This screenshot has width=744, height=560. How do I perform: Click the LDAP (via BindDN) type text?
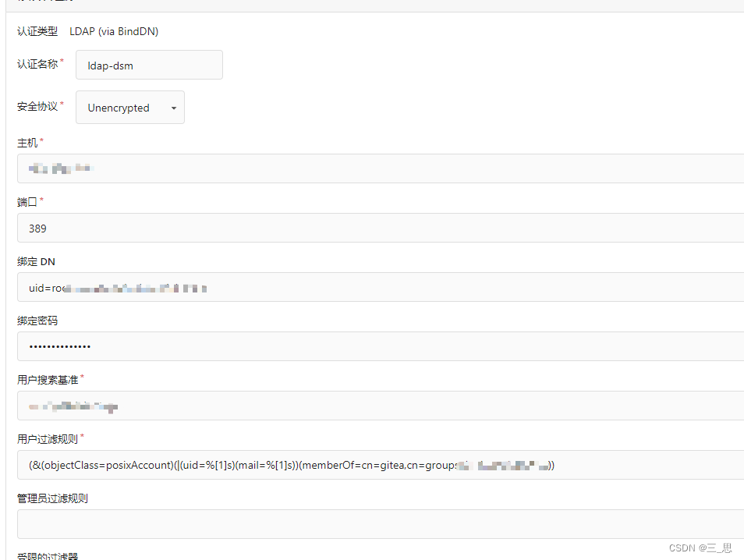coord(114,32)
